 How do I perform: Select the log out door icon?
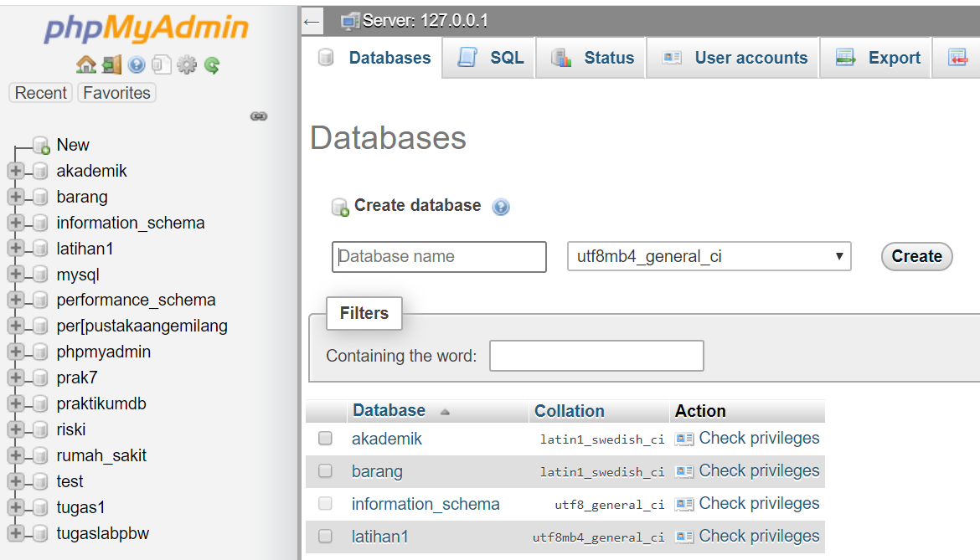pyautogui.click(x=112, y=64)
